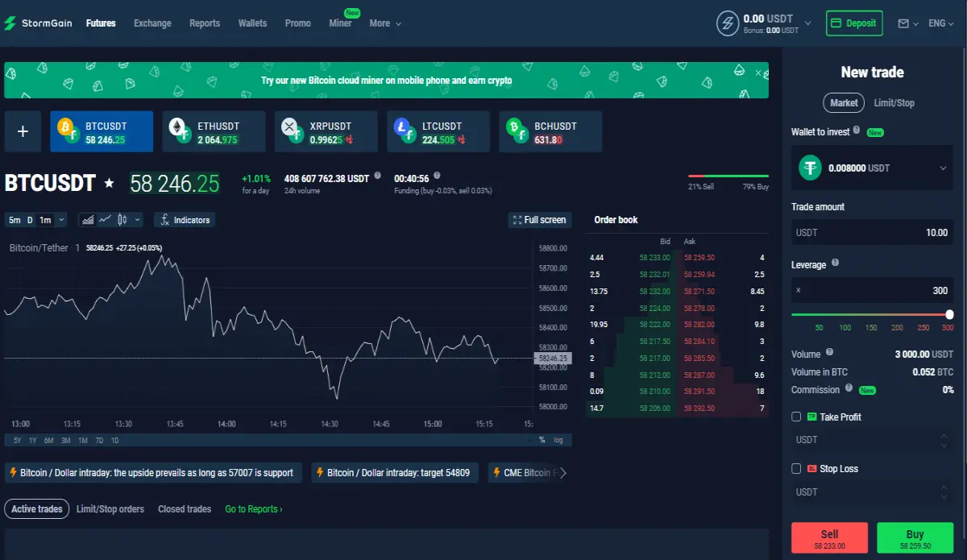Select the Limit/Stop order type
Screen dimensions: 967x560
tap(894, 102)
